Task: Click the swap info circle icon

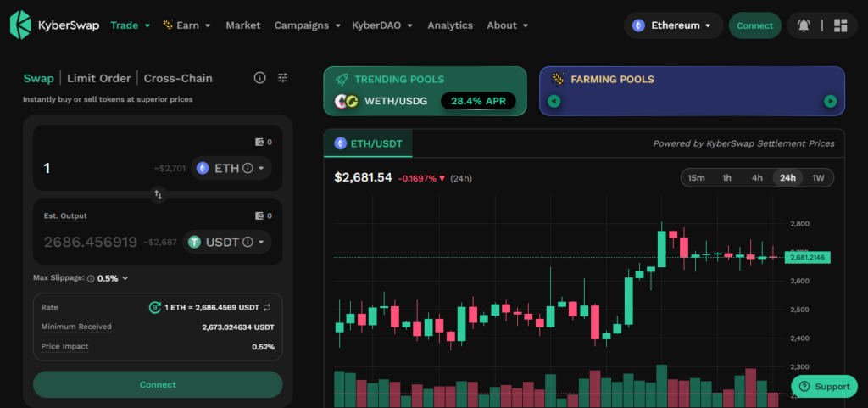Action: click(259, 78)
